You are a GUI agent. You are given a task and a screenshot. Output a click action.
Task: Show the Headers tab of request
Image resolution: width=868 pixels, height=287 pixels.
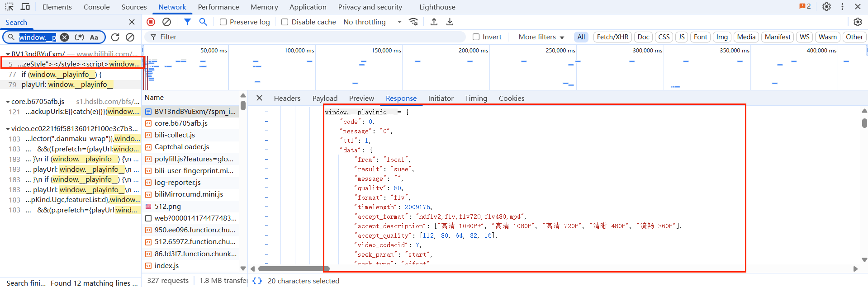tap(287, 98)
